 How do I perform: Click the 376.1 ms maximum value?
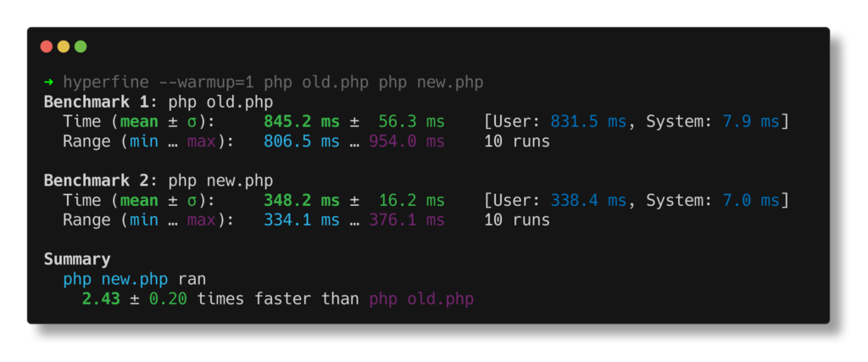click(x=407, y=220)
